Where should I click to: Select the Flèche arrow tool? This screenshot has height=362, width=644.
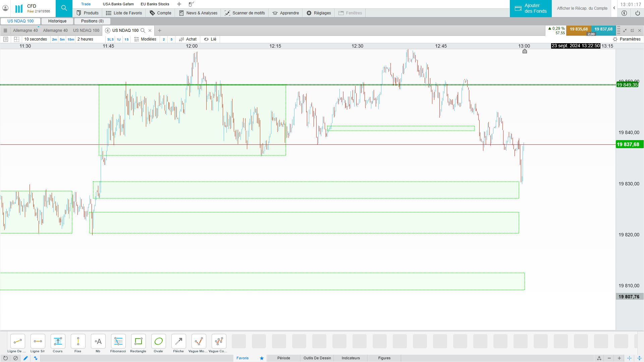pyautogui.click(x=178, y=342)
